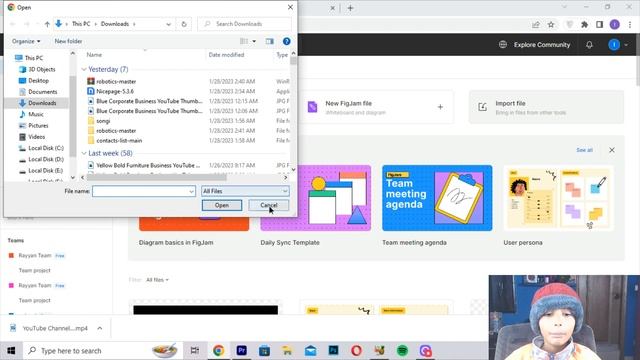
Task: Open the Chrome three-dot menu
Action: tap(630, 24)
